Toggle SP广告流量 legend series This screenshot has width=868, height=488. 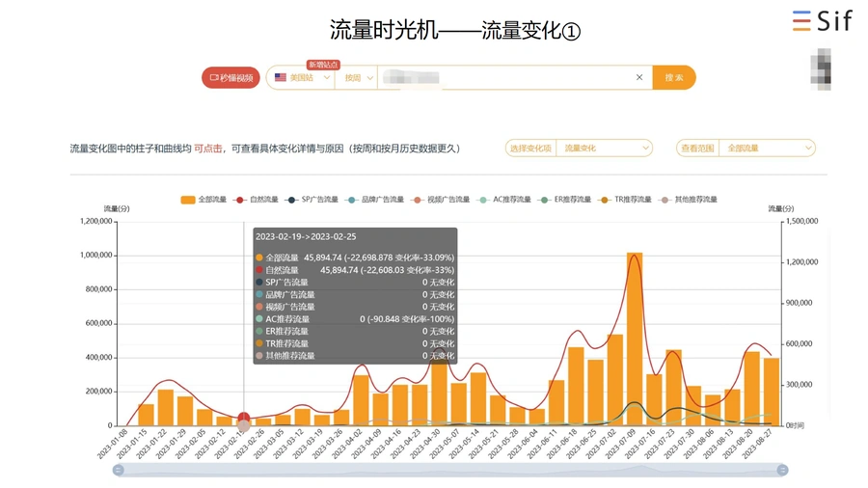point(312,200)
